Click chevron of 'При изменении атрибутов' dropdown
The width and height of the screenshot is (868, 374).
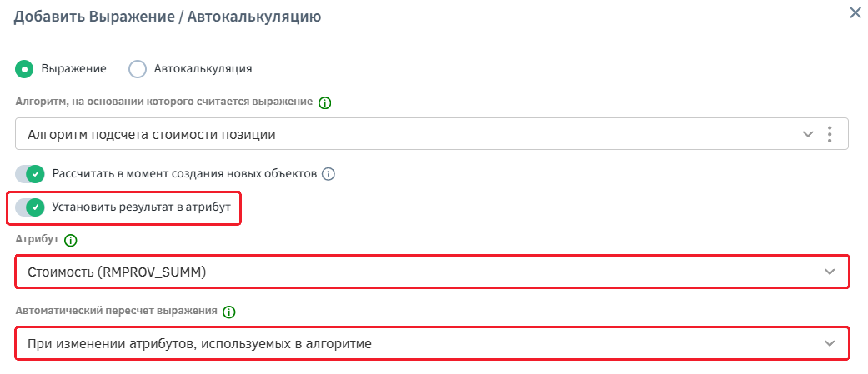(x=830, y=344)
